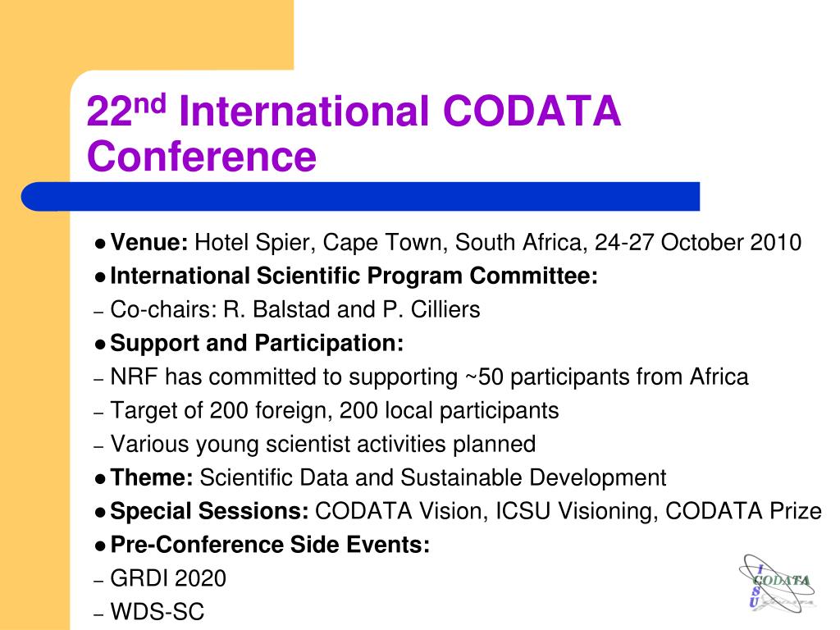Click the 'Co-chairs: R. Balstad and P. Cilliers' line
This screenshot has height=630, width=840.
point(295,309)
